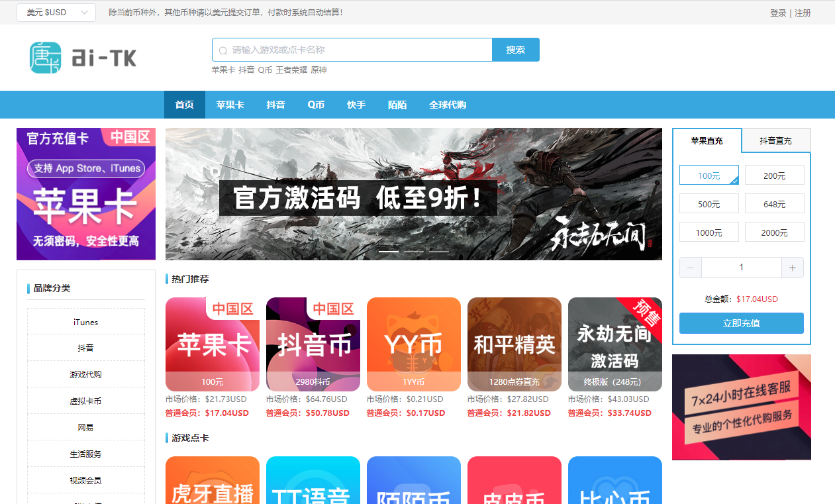Click the ai-TK site logo
This screenshot has height=504, width=835.
click(83, 58)
